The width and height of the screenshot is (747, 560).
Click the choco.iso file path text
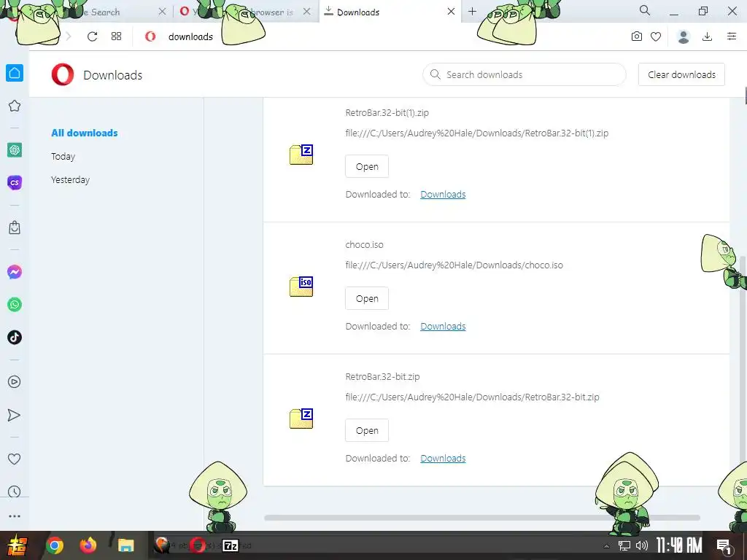(454, 265)
